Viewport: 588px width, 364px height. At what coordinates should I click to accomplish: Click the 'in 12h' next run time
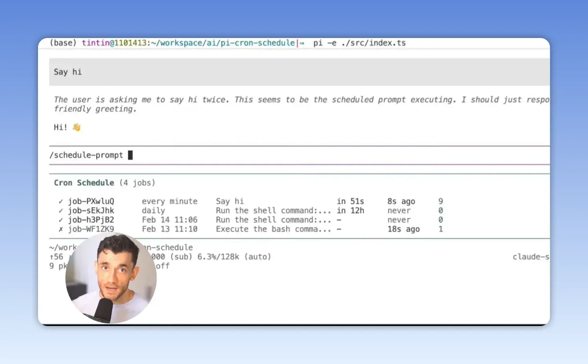[x=350, y=210]
